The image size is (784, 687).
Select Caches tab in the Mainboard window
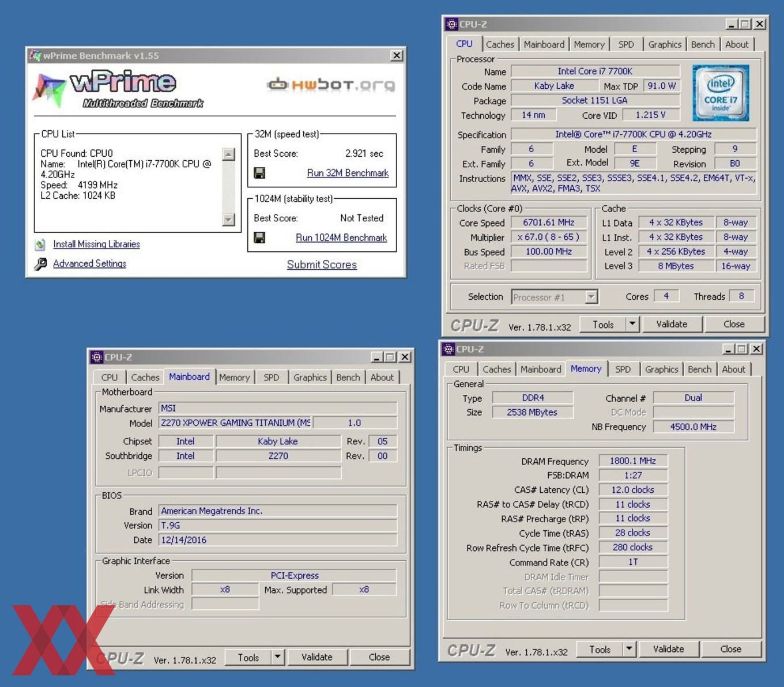point(145,378)
